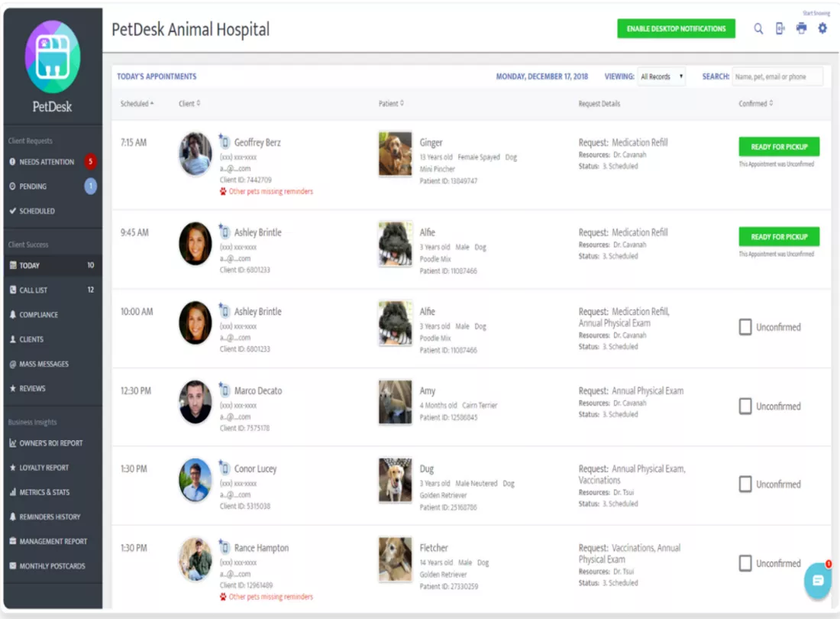Open the chat bubble widget
Image resolution: width=840 pixels, height=619 pixels.
tap(818, 581)
